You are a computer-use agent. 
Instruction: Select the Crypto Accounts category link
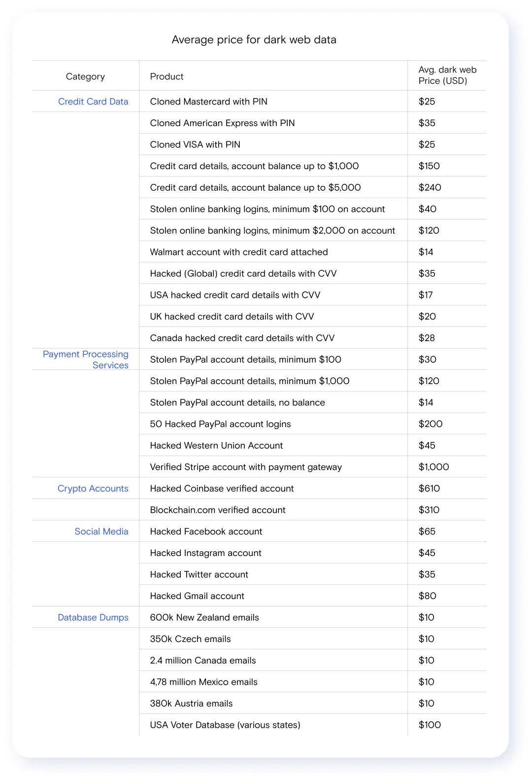coord(93,489)
